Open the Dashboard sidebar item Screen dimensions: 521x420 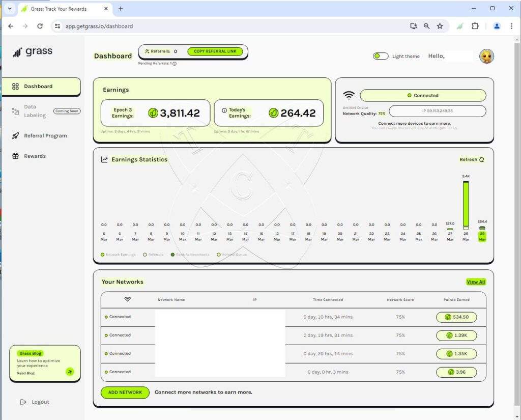point(41,87)
